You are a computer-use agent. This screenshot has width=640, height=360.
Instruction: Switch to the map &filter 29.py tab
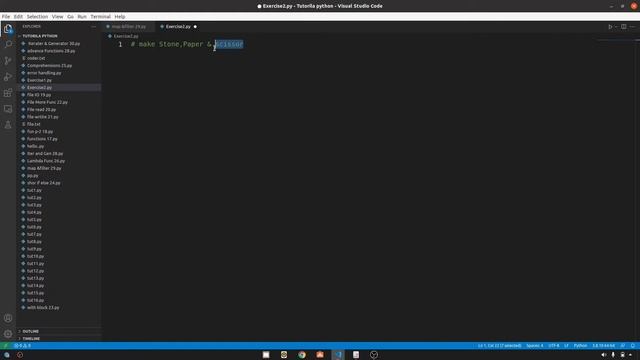128,27
